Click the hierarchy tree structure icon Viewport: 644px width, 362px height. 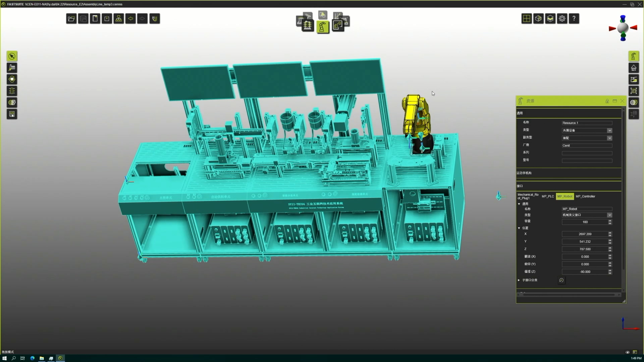click(x=119, y=19)
